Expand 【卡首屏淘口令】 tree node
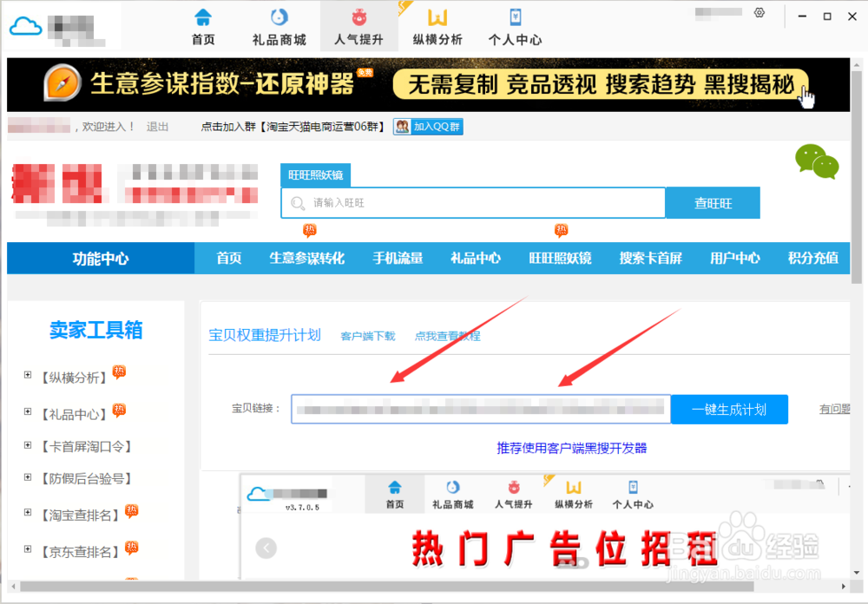This screenshot has width=868, height=604. click(x=28, y=444)
